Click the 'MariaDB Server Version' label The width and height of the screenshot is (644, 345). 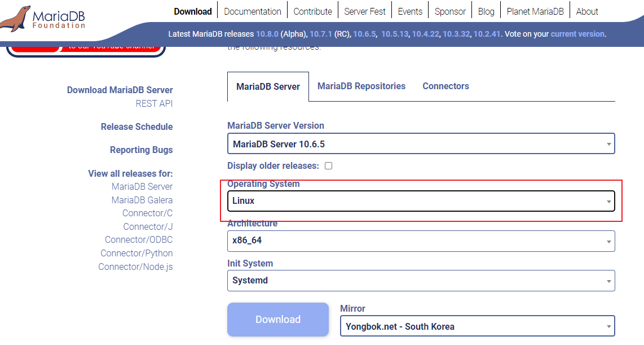[x=276, y=125]
